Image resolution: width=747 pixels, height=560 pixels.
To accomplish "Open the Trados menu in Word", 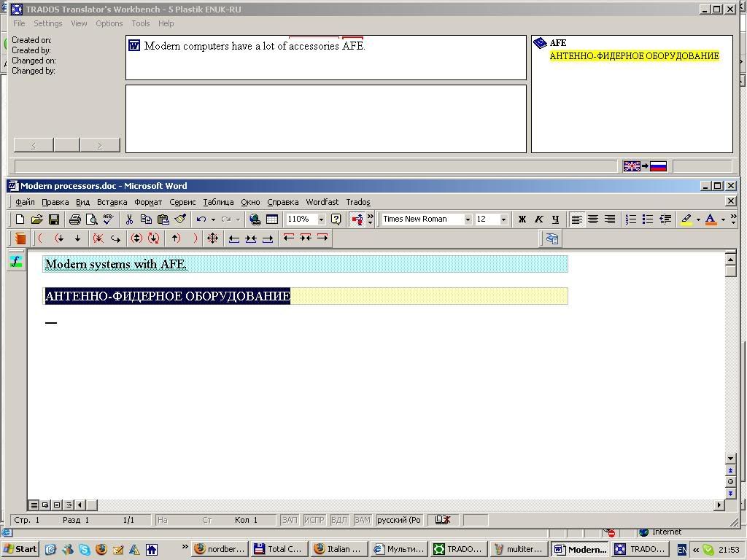I will pos(358,202).
